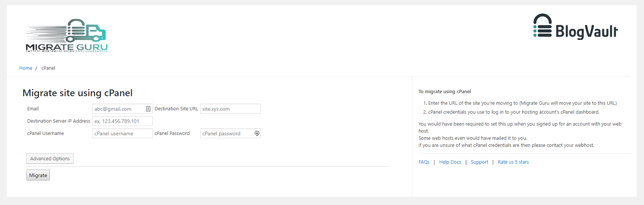644x205 pixels.
Task: Click the 'Some web hosts even would have mailed' line
Action: tap(473, 138)
